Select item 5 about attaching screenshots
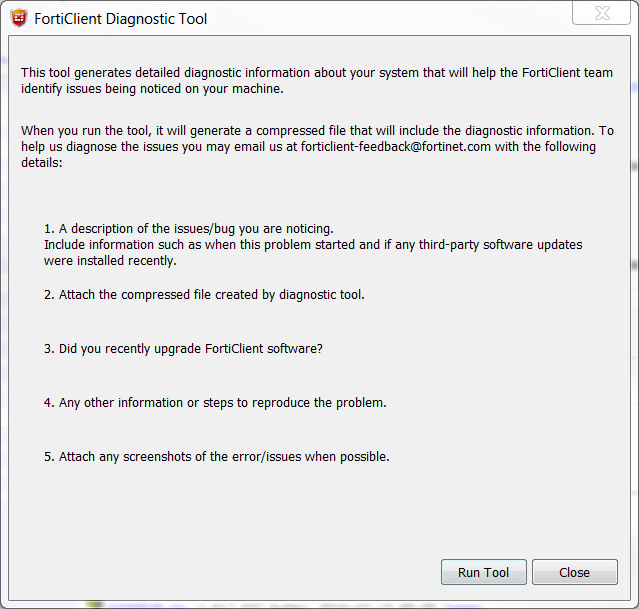 (x=216, y=456)
